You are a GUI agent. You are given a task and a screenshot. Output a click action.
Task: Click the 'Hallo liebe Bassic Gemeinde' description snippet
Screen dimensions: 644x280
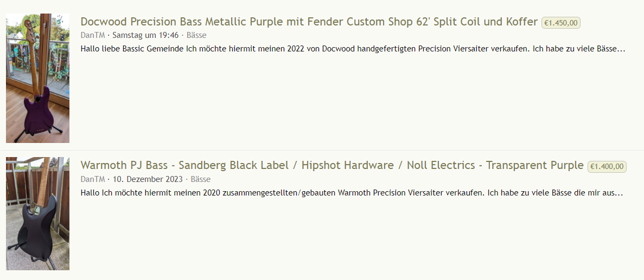[353, 49]
